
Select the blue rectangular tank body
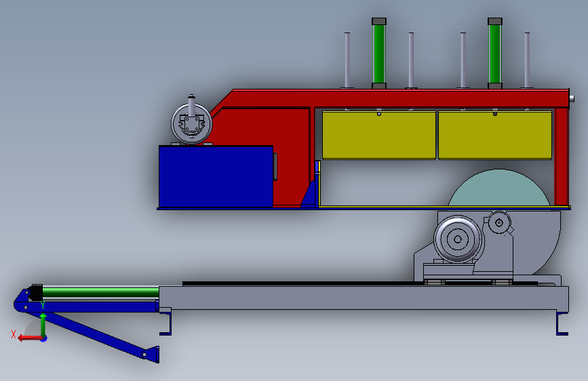click(x=216, y=176)
